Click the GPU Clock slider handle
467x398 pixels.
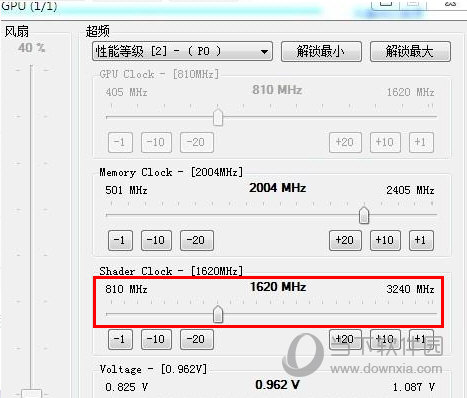(218, 117)
